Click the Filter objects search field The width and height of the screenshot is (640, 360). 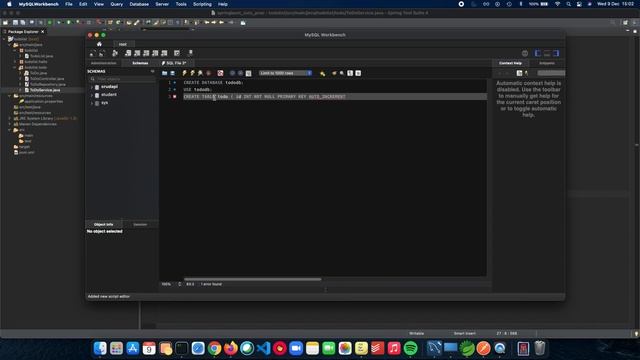click(122, 79)
